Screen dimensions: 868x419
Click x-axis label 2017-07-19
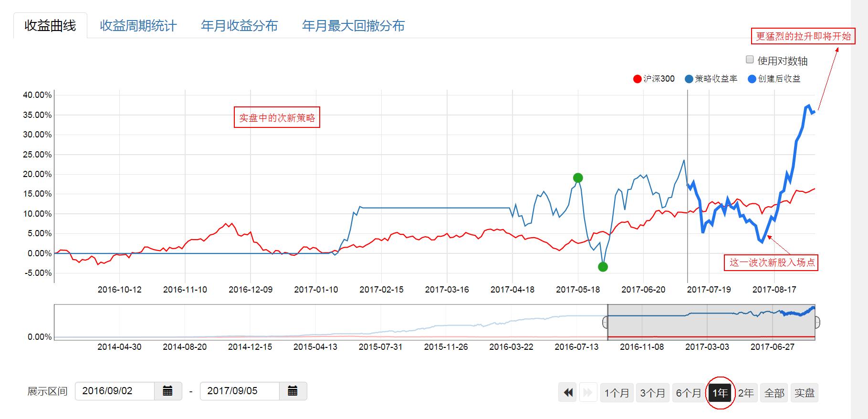click(709, 290)
